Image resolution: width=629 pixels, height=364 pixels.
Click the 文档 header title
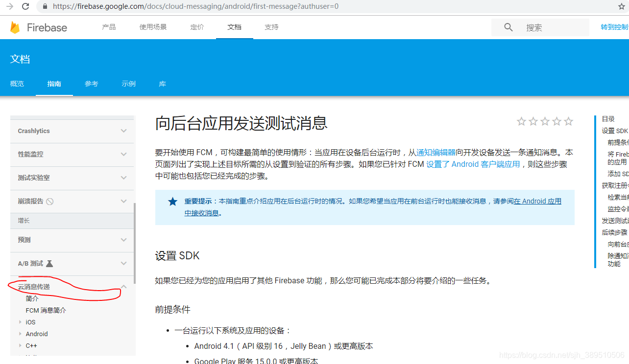pos(20,59)
